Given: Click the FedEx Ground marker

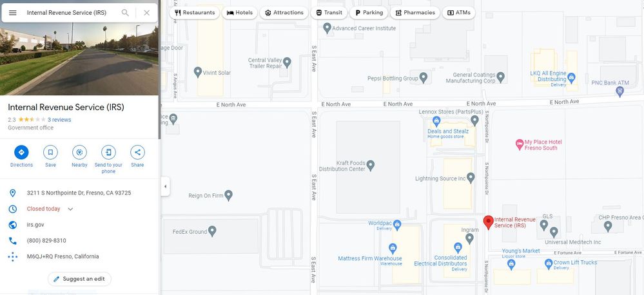Looking at the screenshot, I should click(212, 231).
